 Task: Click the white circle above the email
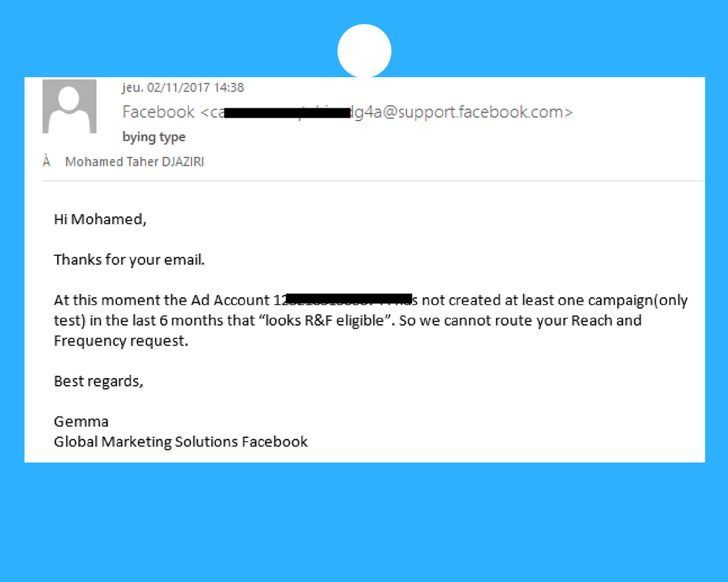coord(364,51)
